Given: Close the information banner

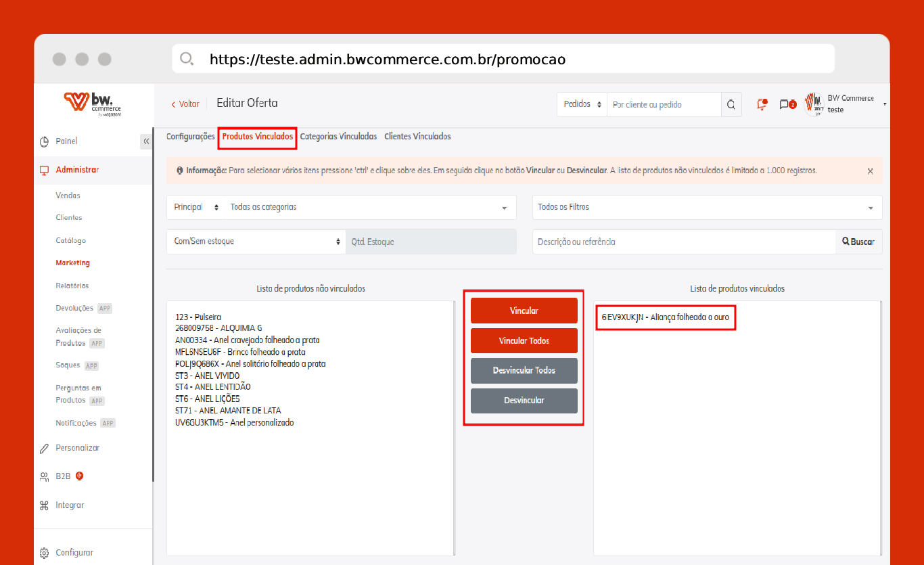Looking at the screenshot, I should point(870,171).
